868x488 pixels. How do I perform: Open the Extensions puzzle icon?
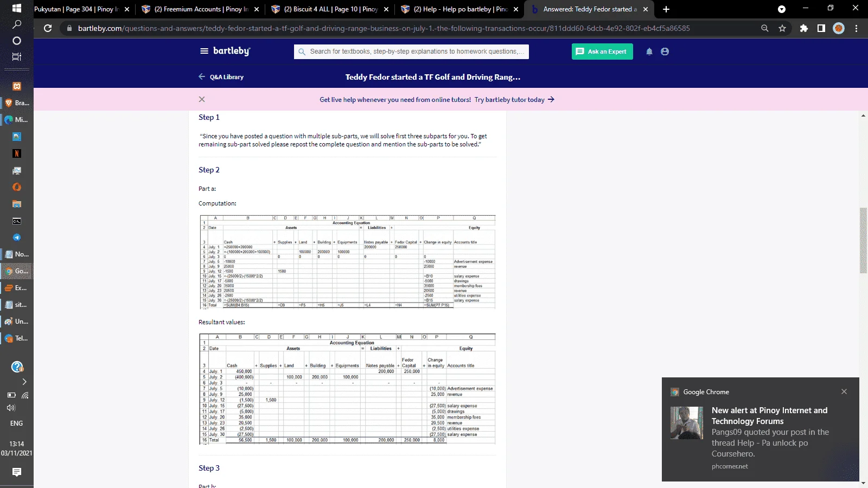click(x=804, y=28)
